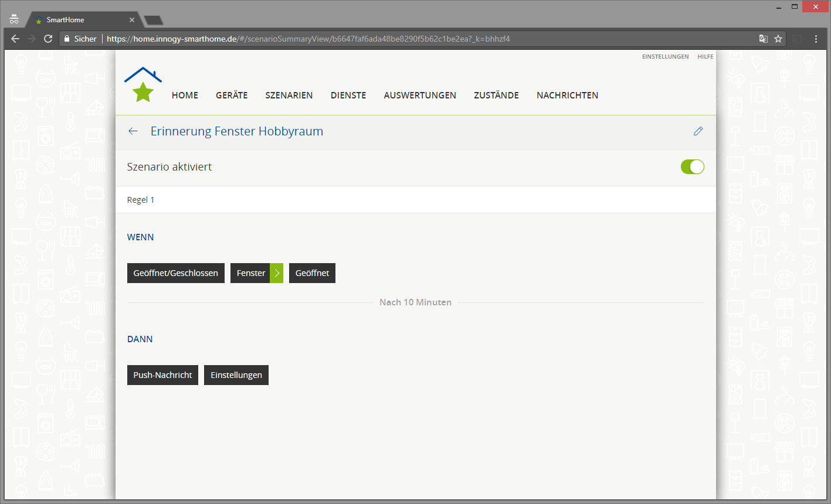Click the Geöffnet/Geschlossen condition button
Viewport: 831px width, 504px height.
(x=175, y=273)
